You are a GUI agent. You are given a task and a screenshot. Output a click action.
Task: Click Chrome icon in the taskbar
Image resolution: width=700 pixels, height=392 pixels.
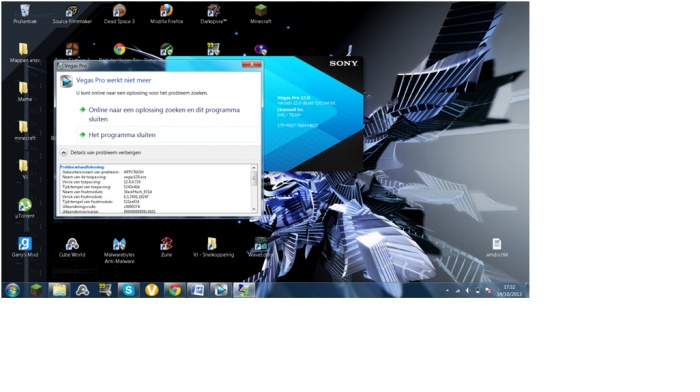(x=175, y=290)
